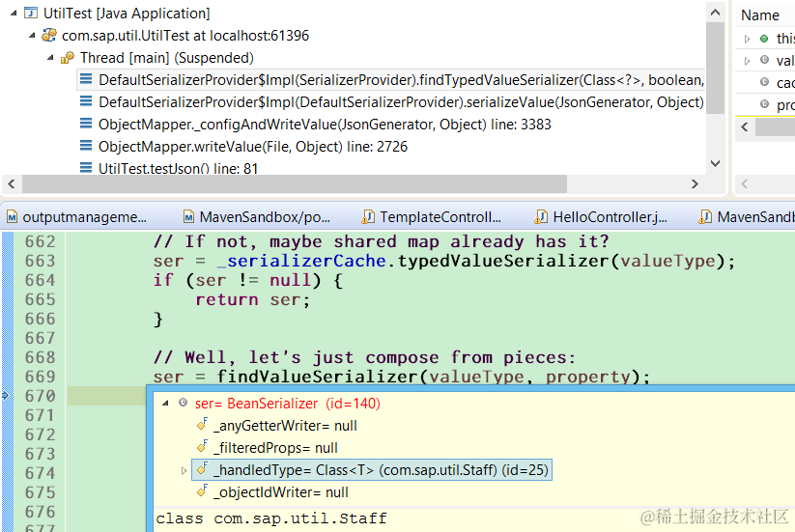Click 'UtilTest [Java Application]' label
The height and width of the screenshot is (532, 795).
point(127,14)
